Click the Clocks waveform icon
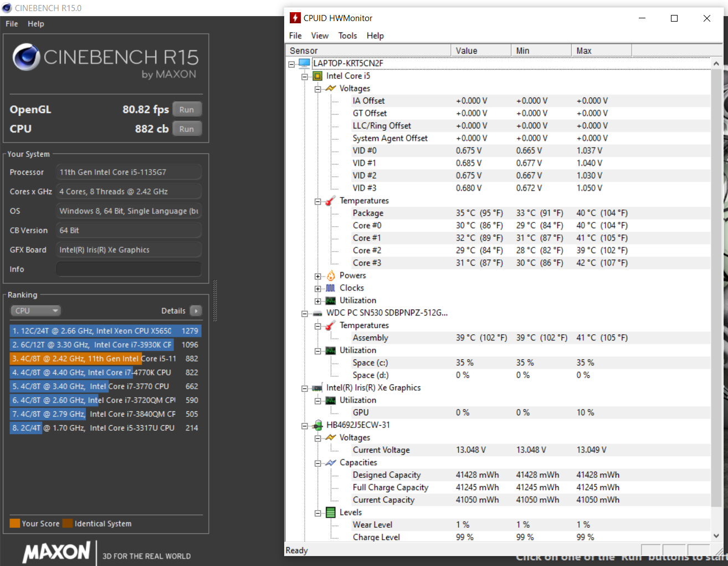 331,288
